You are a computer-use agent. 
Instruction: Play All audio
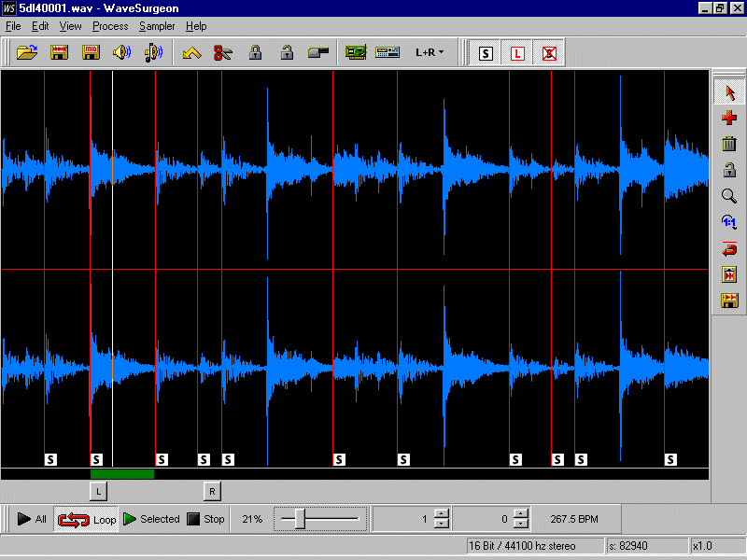click(32, 519)
